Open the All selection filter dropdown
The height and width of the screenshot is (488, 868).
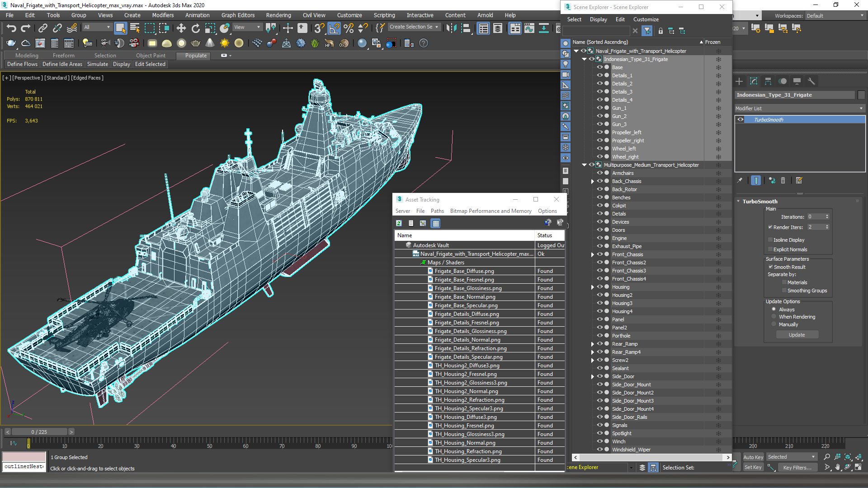(97, 27)
